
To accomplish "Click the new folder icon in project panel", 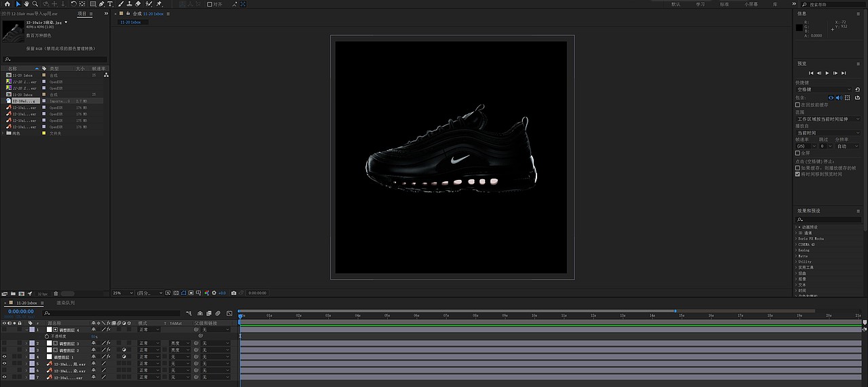I will [13, 293].
